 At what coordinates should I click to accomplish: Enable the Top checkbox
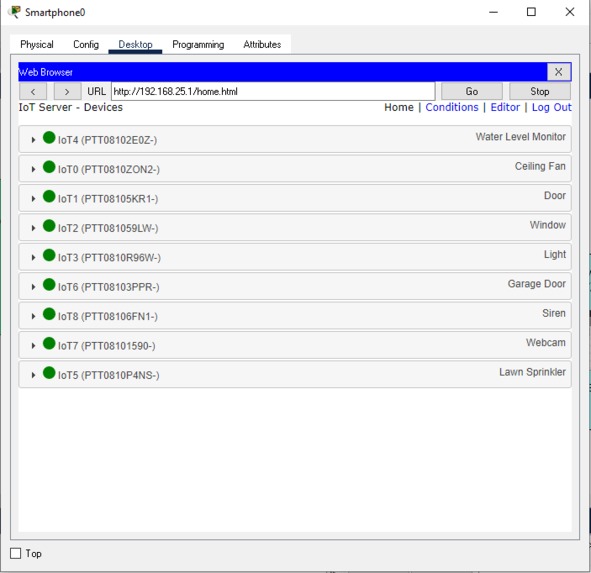click(x=15, y=553)
